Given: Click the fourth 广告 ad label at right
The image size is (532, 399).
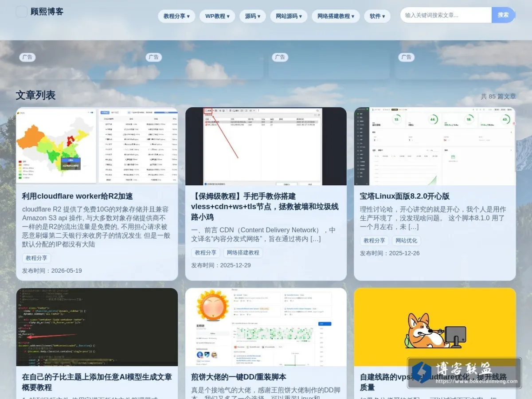Looking at the screenshot, I should pyautogui.click(x=406, y=57).
